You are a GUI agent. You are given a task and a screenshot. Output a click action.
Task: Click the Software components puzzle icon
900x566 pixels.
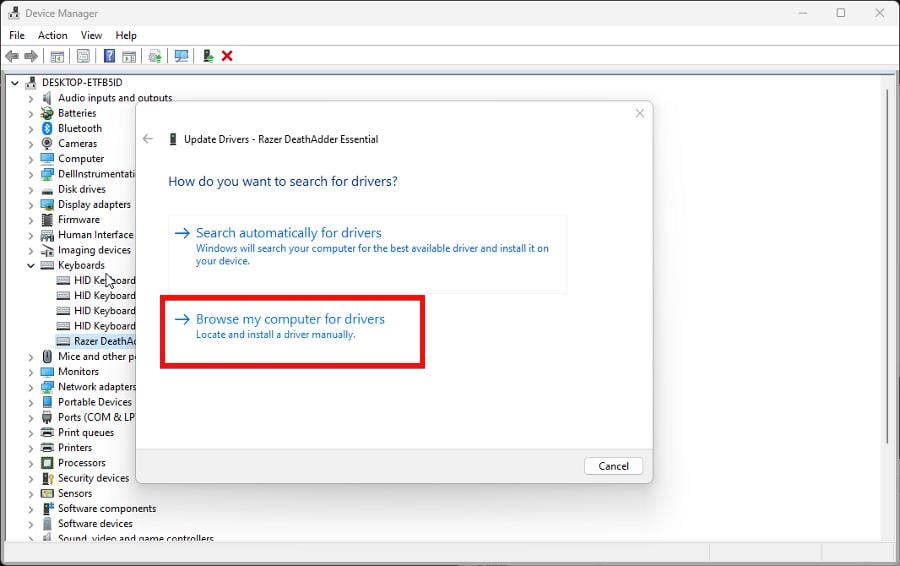click(x=48, y=509)
